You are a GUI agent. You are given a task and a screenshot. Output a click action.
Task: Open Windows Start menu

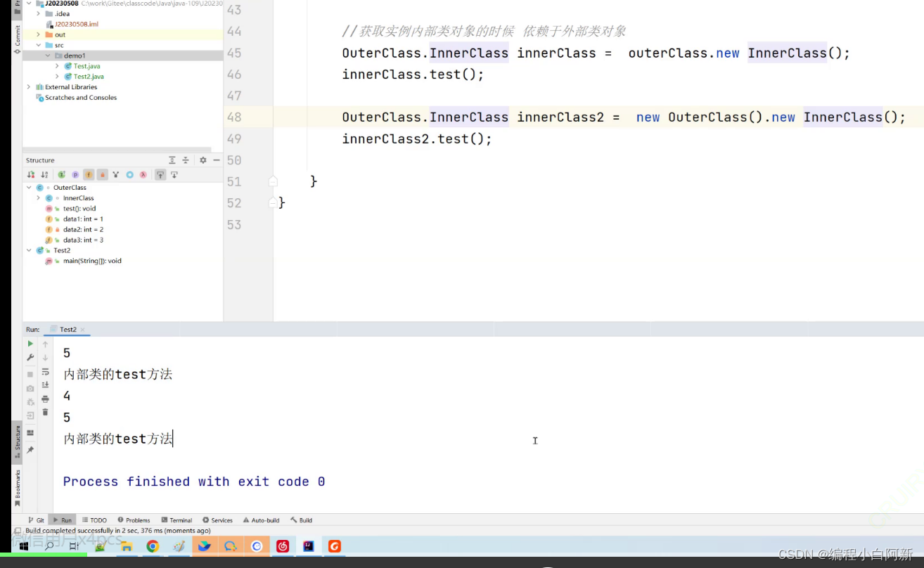23,546
